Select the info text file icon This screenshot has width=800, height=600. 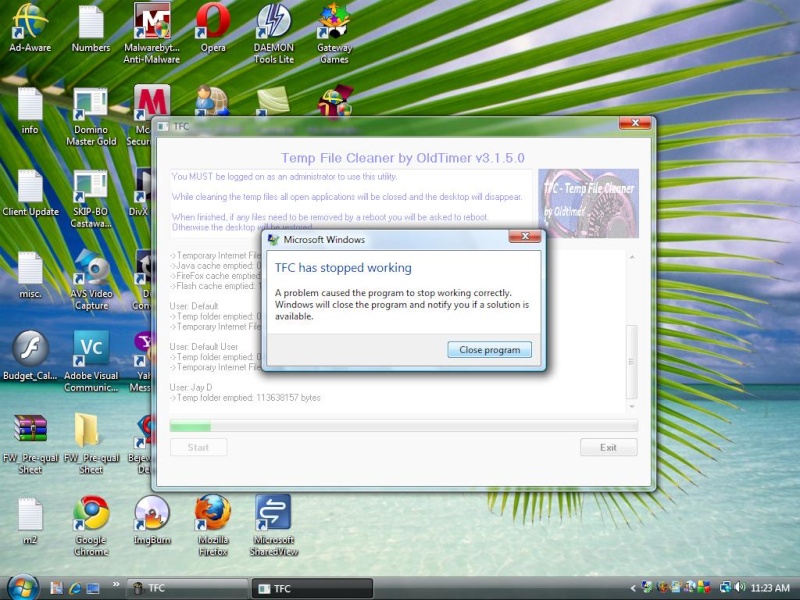[30, 111]
